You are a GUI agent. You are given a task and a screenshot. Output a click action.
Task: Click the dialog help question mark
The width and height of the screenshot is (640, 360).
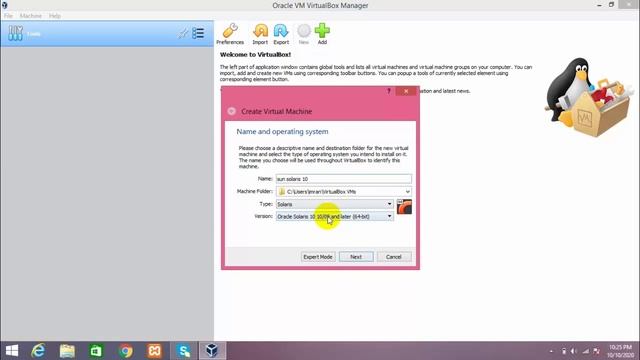389,91
